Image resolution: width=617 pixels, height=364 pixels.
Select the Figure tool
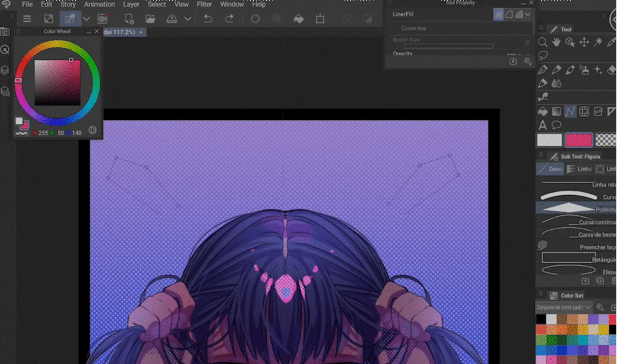pos(570,112)
